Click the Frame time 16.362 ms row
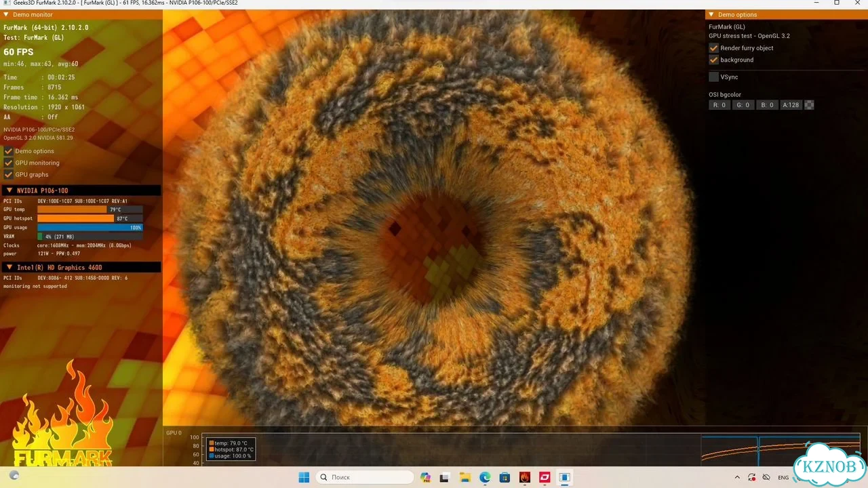The height and width of the screenshot is (488, 868). (x=41, y=98)
